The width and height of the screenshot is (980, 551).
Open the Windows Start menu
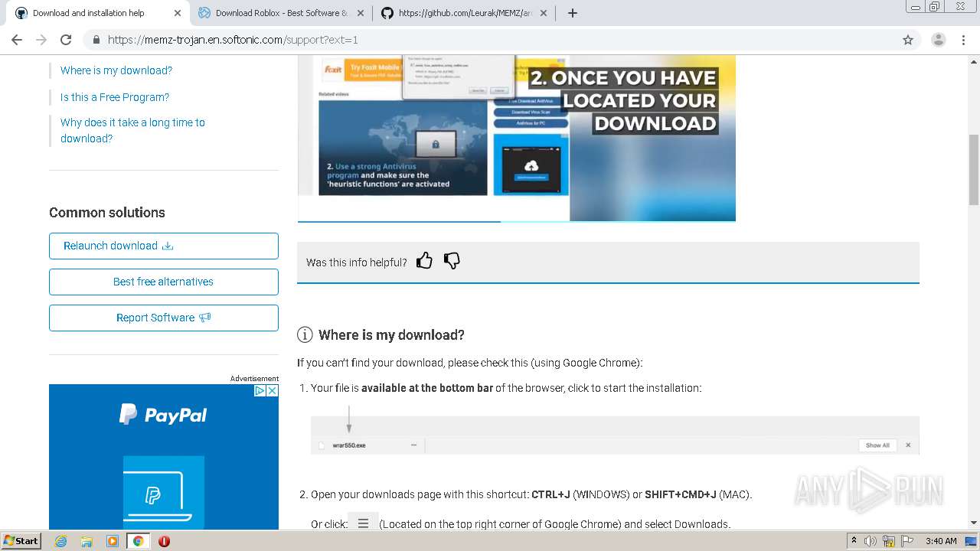21,541
